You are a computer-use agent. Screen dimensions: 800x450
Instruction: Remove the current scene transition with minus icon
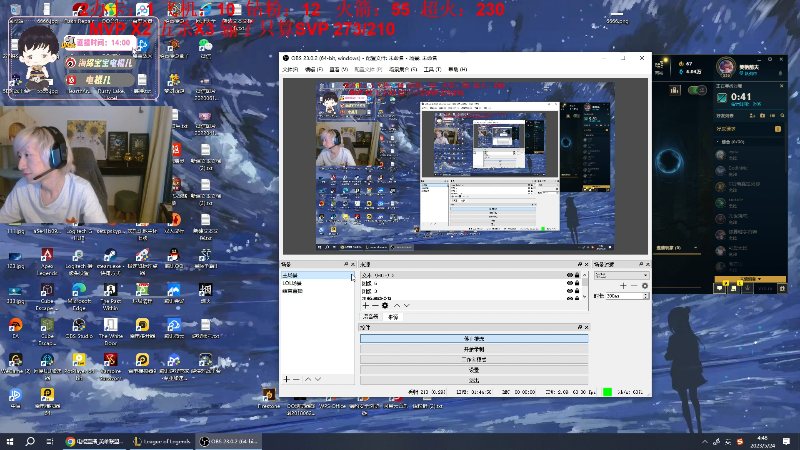634,286
